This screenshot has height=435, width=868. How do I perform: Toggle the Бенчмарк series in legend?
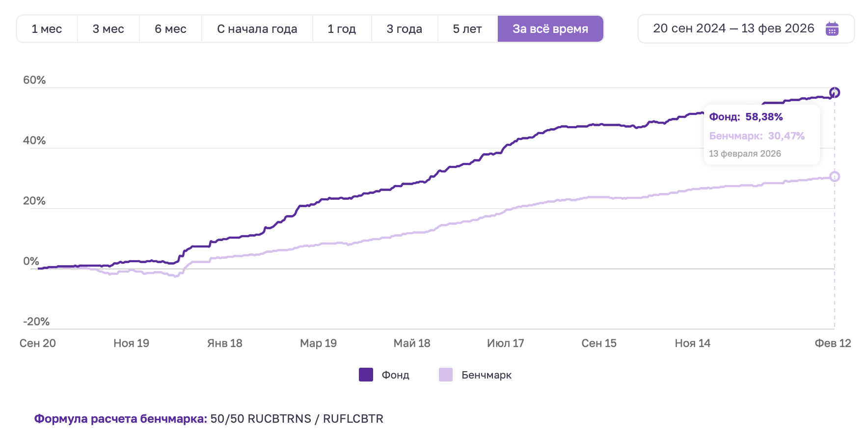coord(486,375)
